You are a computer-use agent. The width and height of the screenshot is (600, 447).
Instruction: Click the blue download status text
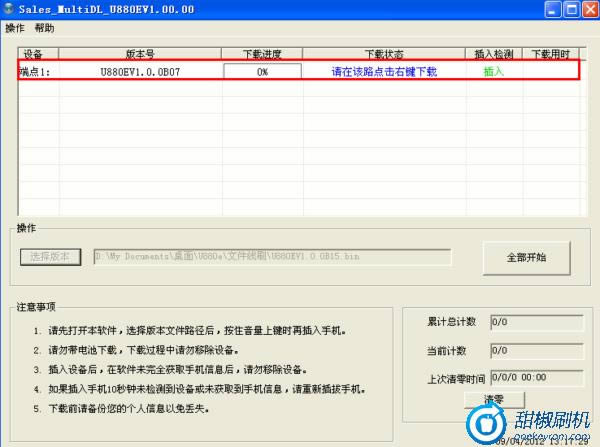pos(384,72)
